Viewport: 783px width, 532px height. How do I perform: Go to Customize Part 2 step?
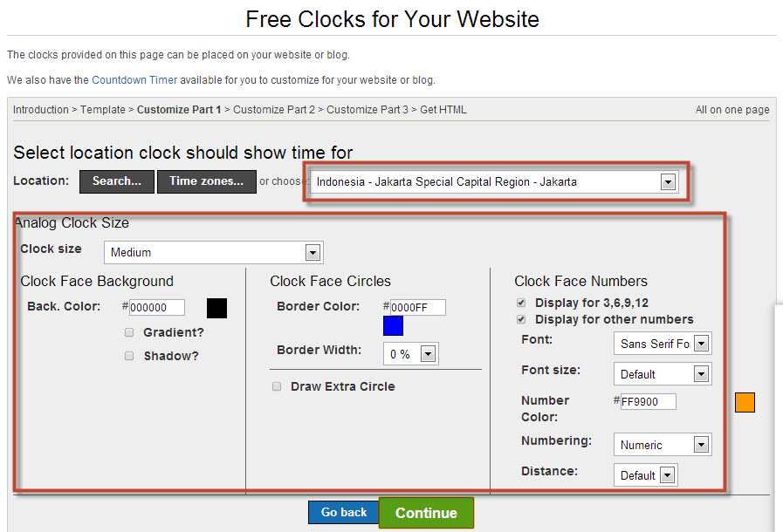coord(274,110)
